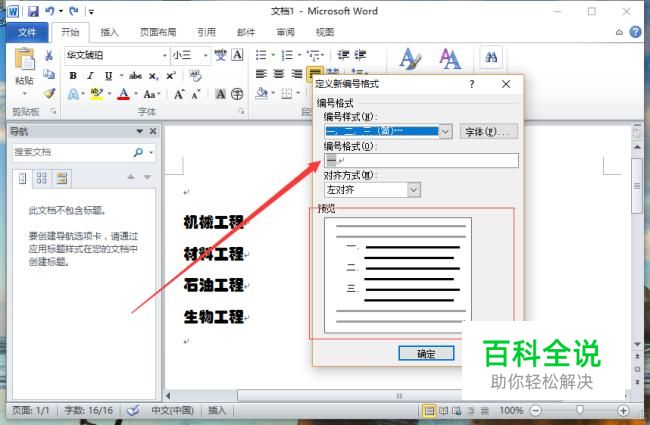Open the font size 小三 dropdown
Image resolution: width=650 pixels, height=425 pixels.
[205, 55]
